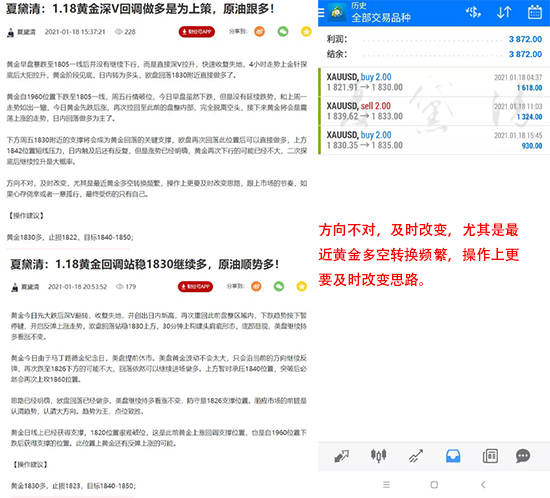Open the XAUUSD buy trade with 1618.00 profit

pos(434,82)
